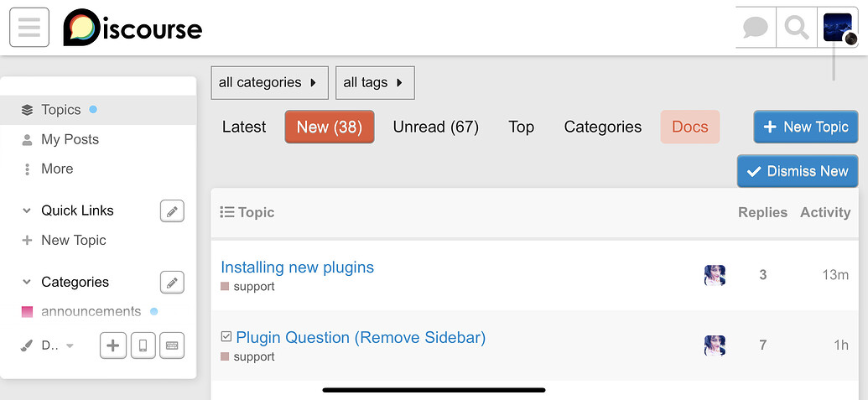This screenshot has height=400, width=868.
Task: Click the plus button in sidebar footer
Action: tap(113, 345)
